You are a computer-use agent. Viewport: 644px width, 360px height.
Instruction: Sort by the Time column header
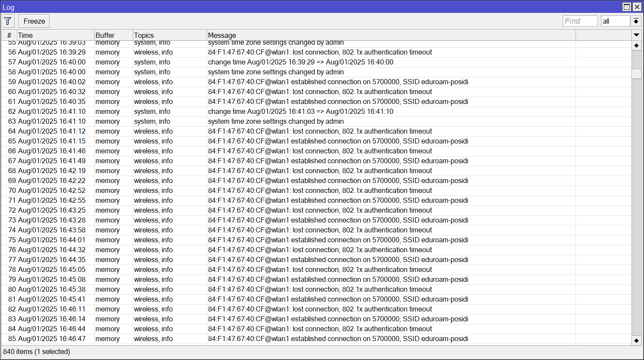pos(55,35)
